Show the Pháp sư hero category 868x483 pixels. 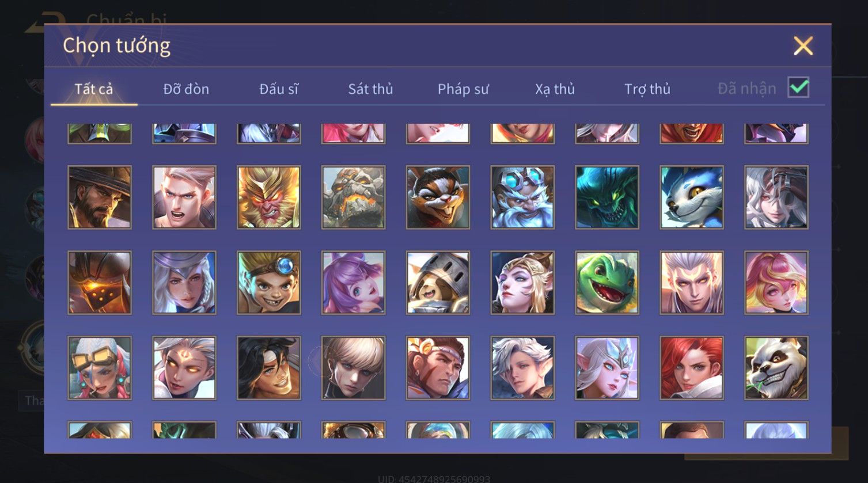(x=463, y=89)
